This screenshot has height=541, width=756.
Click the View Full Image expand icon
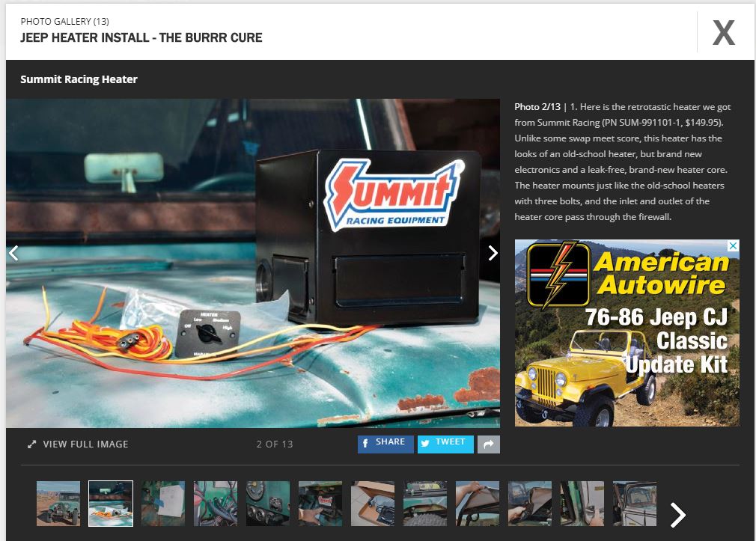pyautogui.click(x=32, y=444)
